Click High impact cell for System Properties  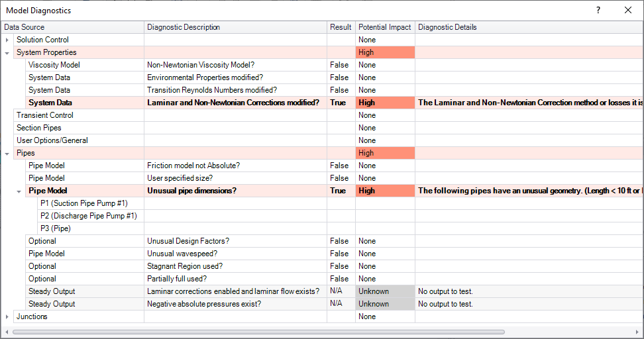coord(385,52)
